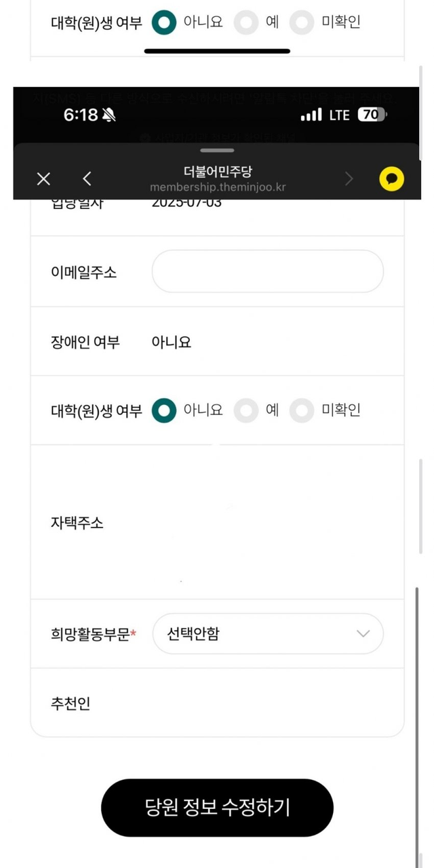The image size is (434, 868).
Task: Tap the LTE network indicator
Action: click(x=339, y=115)
